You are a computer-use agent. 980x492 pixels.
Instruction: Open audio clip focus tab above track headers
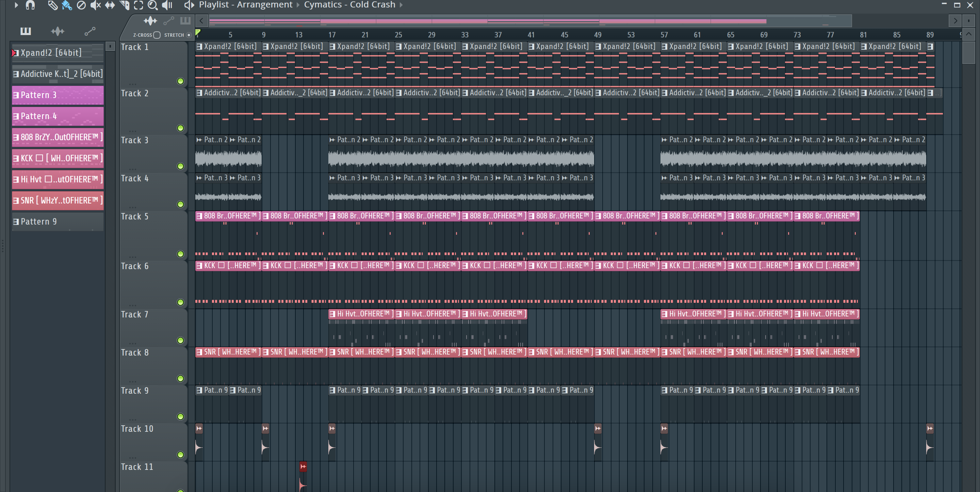pos(150,20)
